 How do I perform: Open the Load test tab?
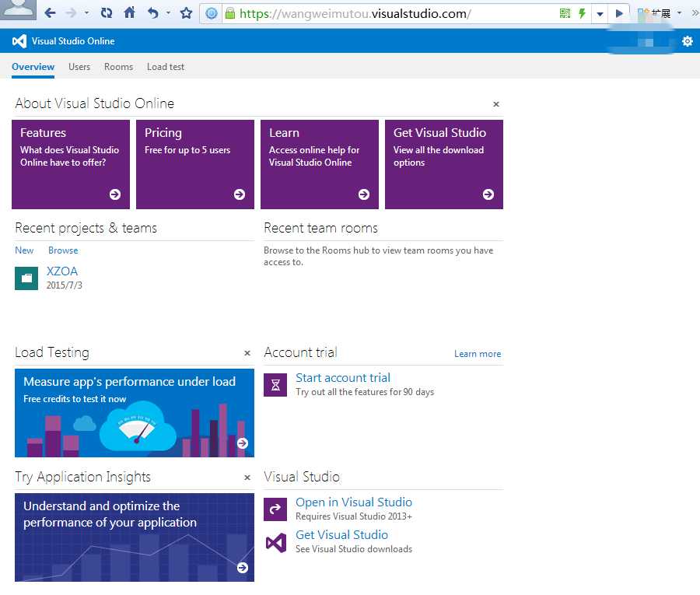[x=165, y=67]
